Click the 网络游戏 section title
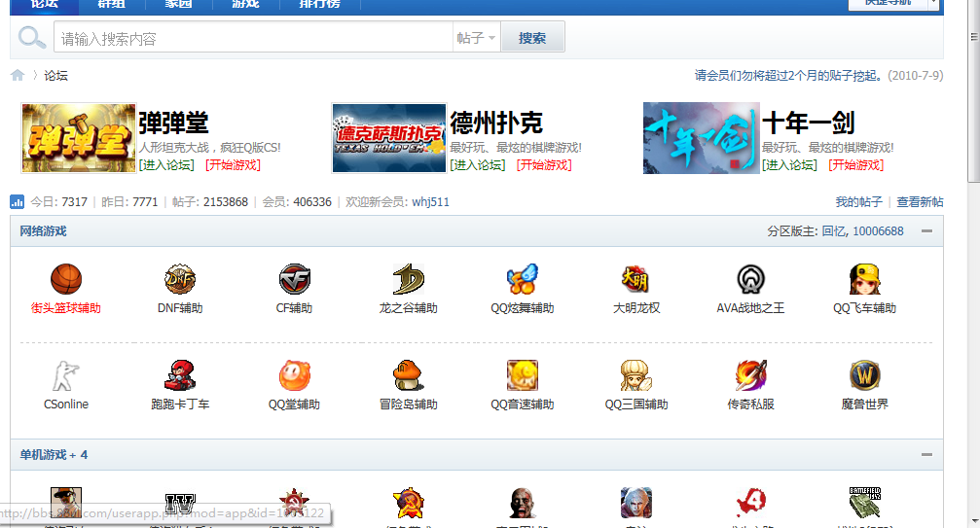 pyautogui.click(x=43, y=230)
